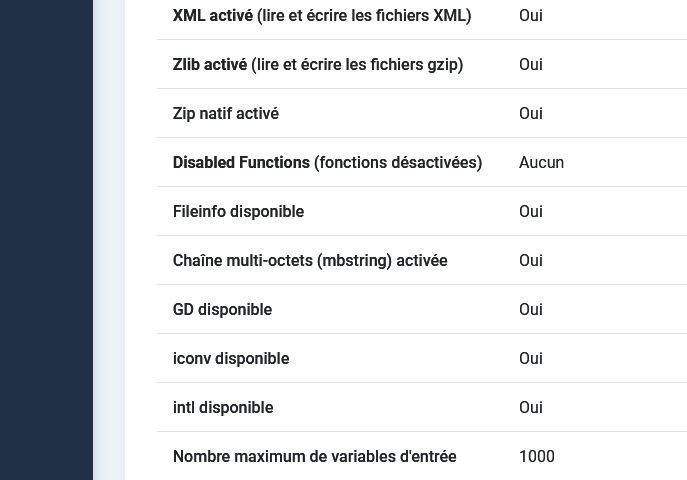Select the iconv disponible label
Viewport: 687px width, 480px height.
[231, 359]
